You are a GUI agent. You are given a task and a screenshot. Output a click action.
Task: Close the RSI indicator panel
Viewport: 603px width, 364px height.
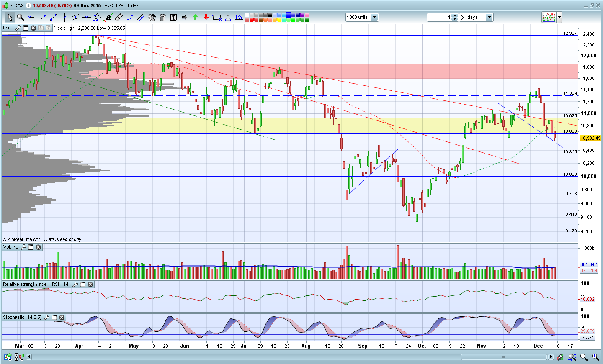(90, 285)
